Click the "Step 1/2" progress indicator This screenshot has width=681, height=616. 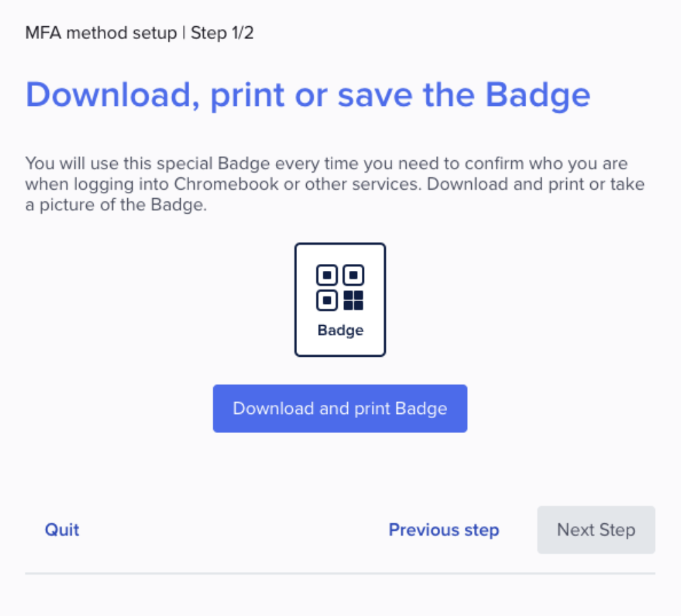click(222, 32)
